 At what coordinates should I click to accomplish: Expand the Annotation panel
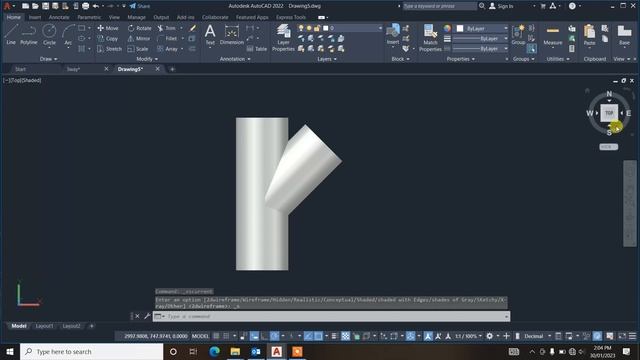pyautogui.click(x=235, y=59)
